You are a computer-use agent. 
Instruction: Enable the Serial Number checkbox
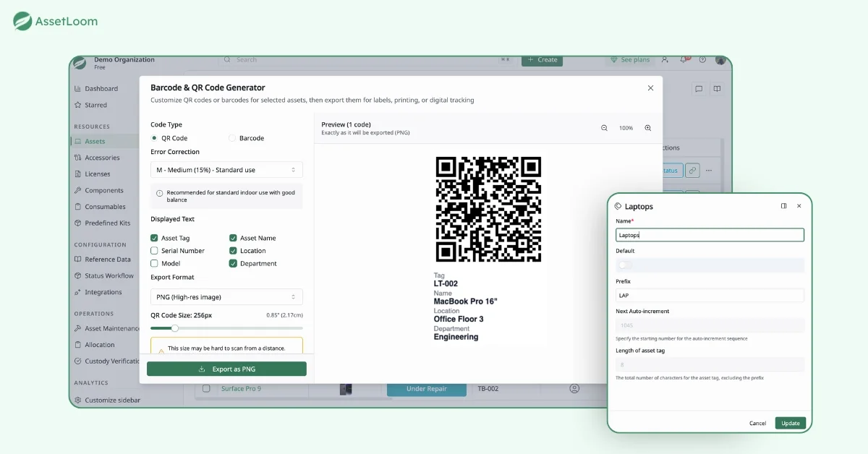(x=154, y=251)
